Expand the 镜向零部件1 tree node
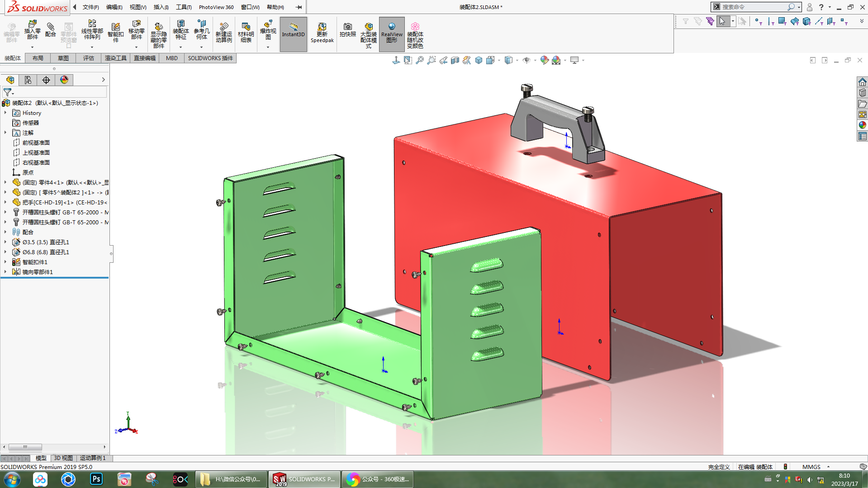 coord(5,272)
